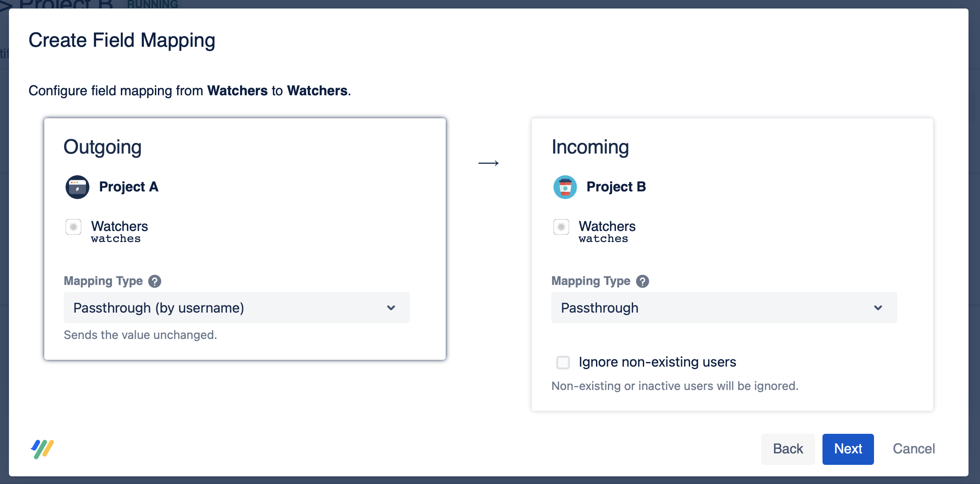Select the Outgoing panel card heading
The image size is (980, 484).
[103, 147]
